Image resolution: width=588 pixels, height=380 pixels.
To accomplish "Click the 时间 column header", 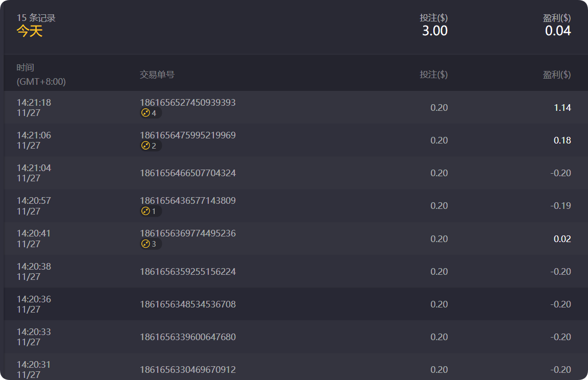I will [x=26, y=67].
